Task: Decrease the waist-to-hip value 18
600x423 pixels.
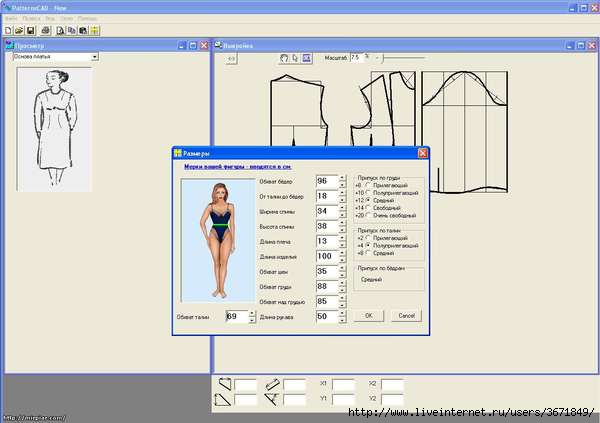Action: pyautogui.click(x=342, y=200)
